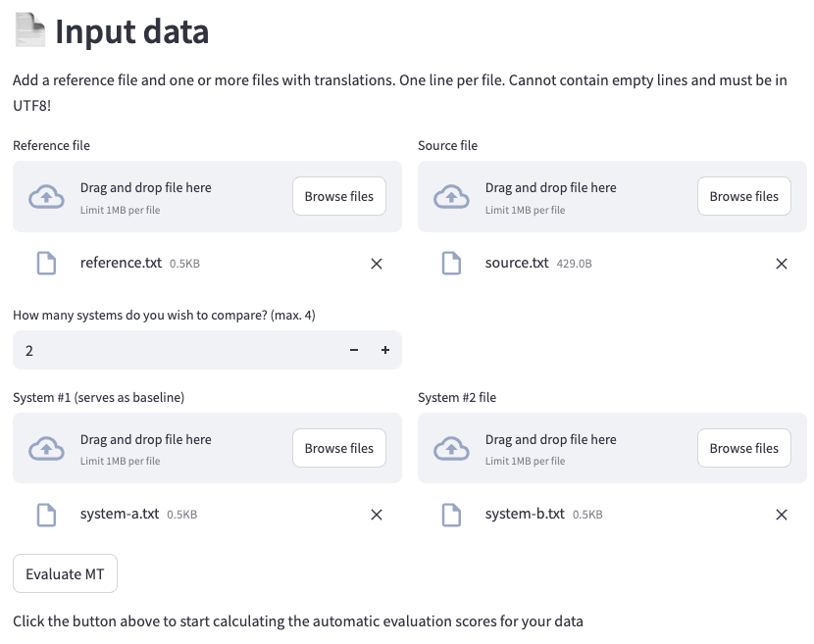Image resolution: width=814 pixels, height=644 pixels.
Task: Click the Input data heading
Action: point(131,31)
